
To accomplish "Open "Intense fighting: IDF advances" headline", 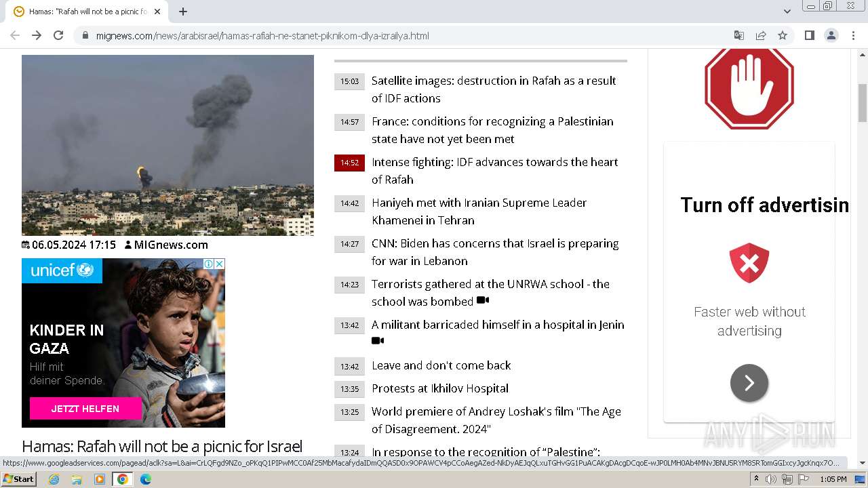I will [x=494, y=171].
